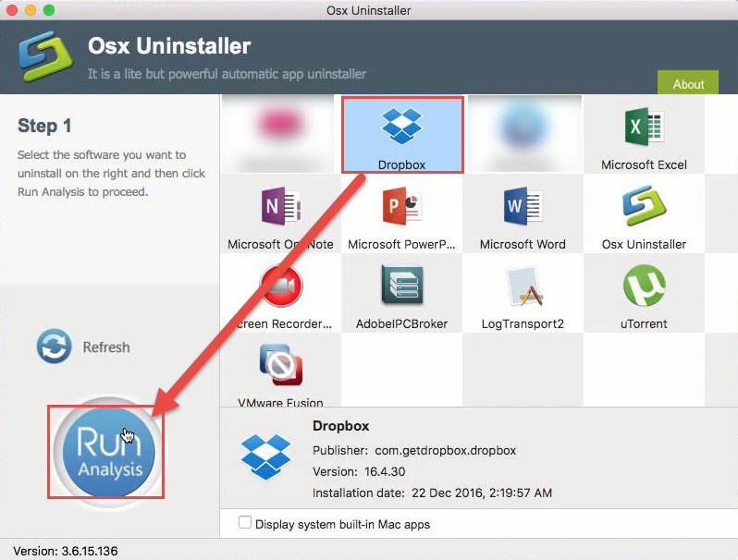
Task: Select the blurred blue app tile
Action: tap(523, 133)
